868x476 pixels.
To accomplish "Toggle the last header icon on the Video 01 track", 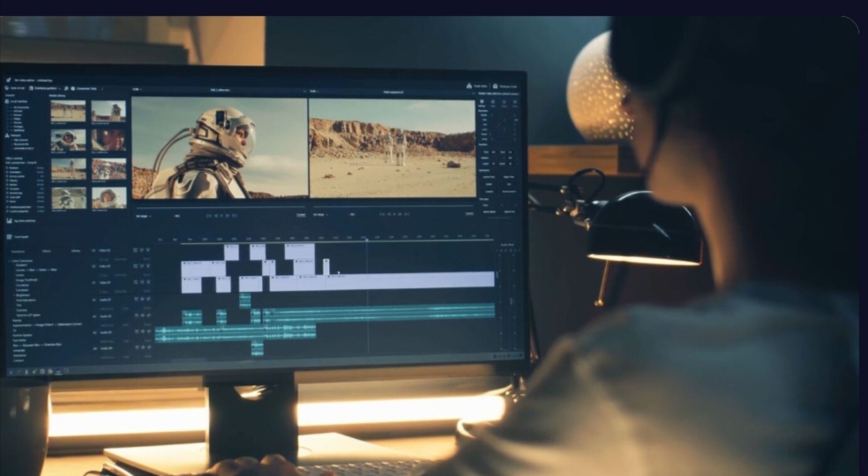I will [148, 282].
